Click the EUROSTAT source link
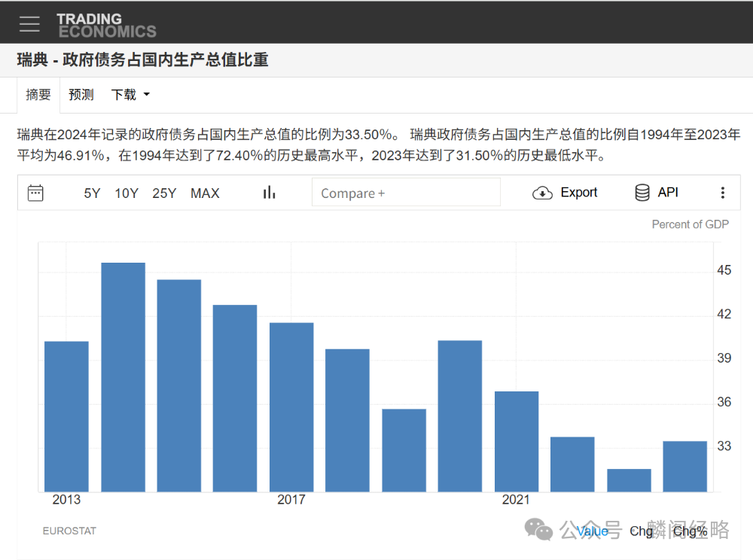The image size is (753, 560). pyautogui.click(x=69, y=531)
